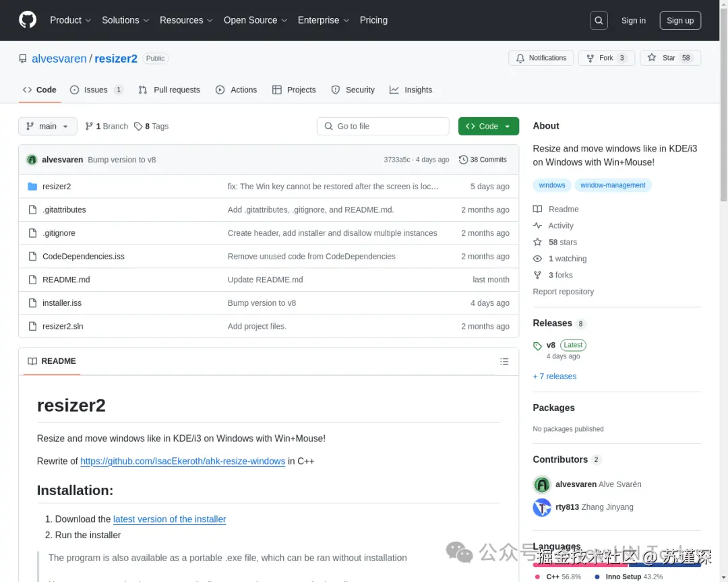Open the Pull requests tab
Viewport: 728px width, 582px height.
pyautogui.click(x=169, y=90)
